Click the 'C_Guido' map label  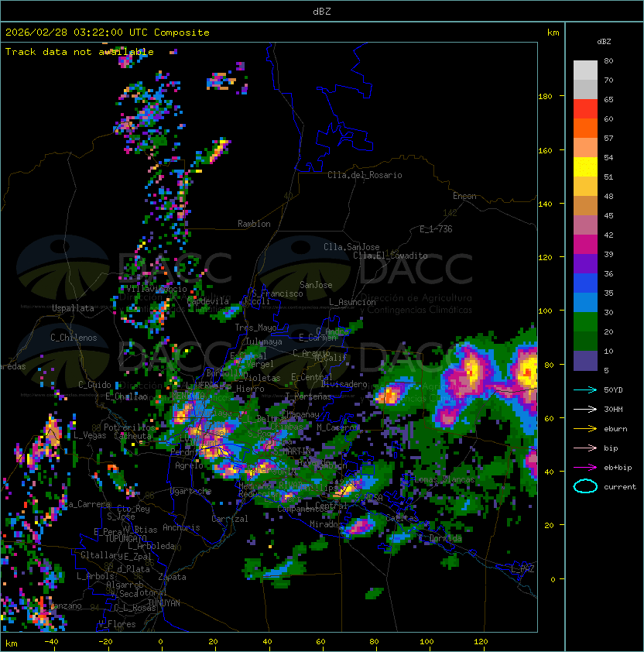(x=94, y=385)
